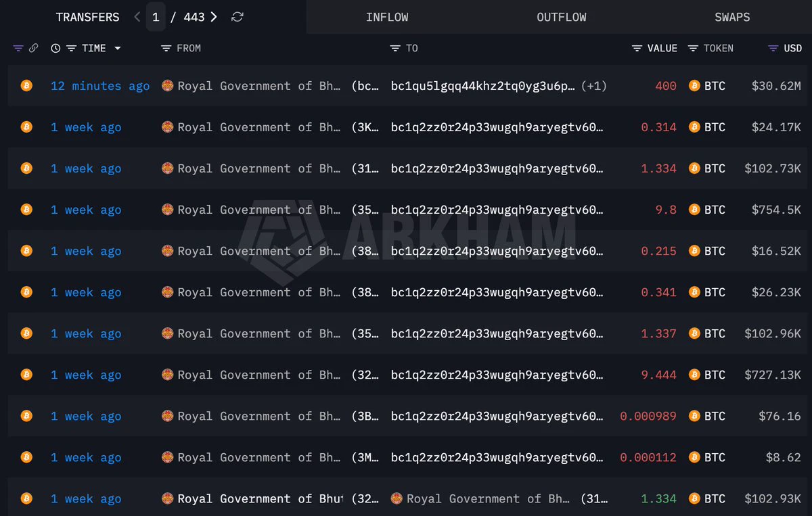Viewport: 812px width, 516px height.
Task: Select the TRANSFERS tab heading
Action: [x=87, y=17]
